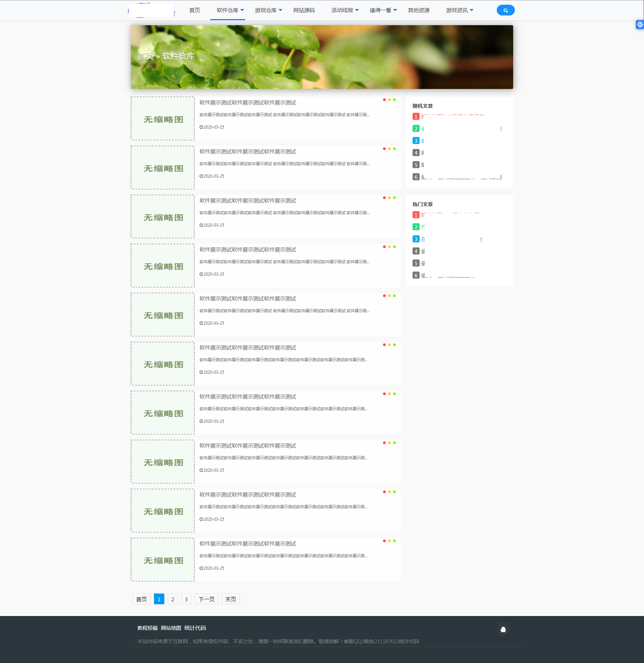Open the 网站源码 menu item

[x=304, y=10]
